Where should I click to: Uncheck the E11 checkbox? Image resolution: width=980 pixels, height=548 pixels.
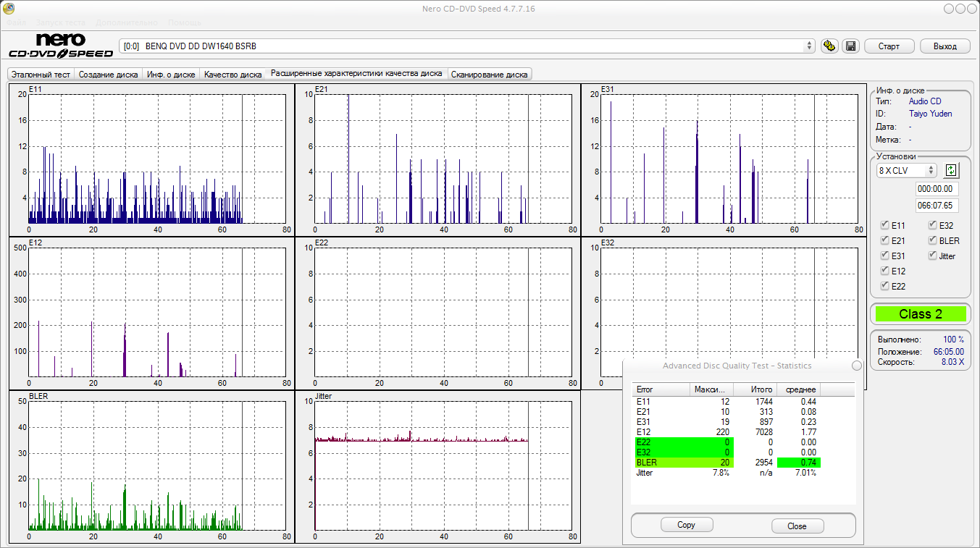[885, 225]
